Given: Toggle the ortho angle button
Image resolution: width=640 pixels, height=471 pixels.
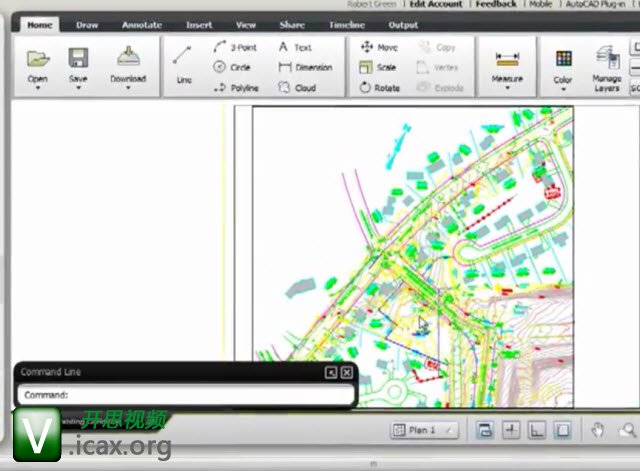Looking at the screenshot, I should [537, 430].
